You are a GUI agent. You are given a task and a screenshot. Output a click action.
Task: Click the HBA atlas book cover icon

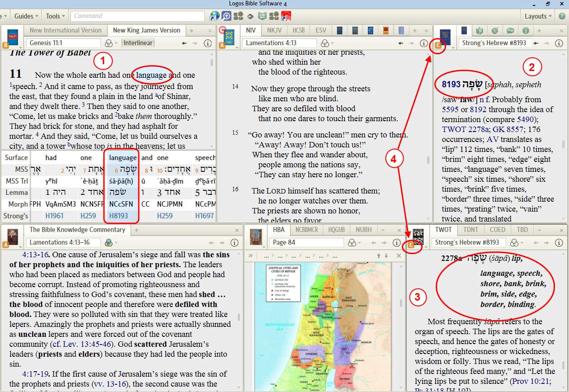[255, 236]
